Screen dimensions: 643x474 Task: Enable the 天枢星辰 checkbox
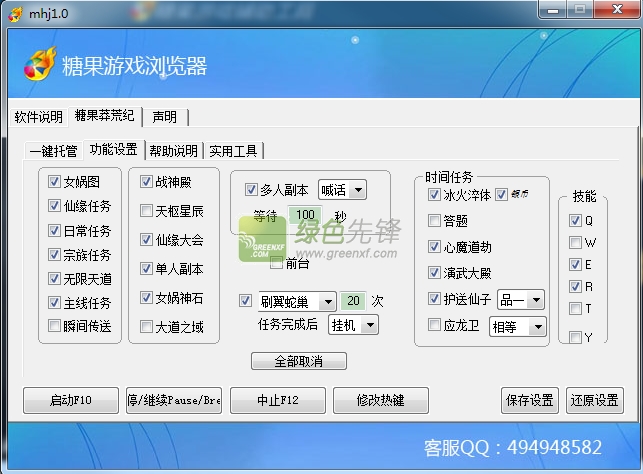click(146, 211)
